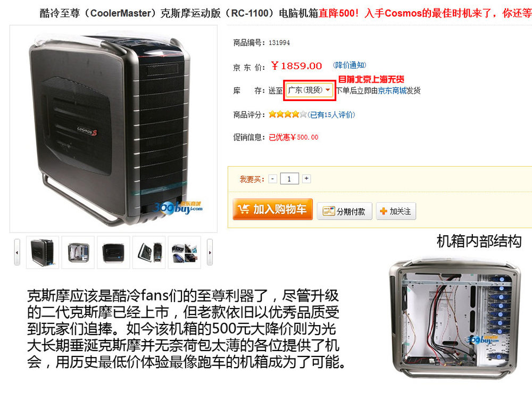Decrease purchase quantity with minus button

(x=273, y=178)
